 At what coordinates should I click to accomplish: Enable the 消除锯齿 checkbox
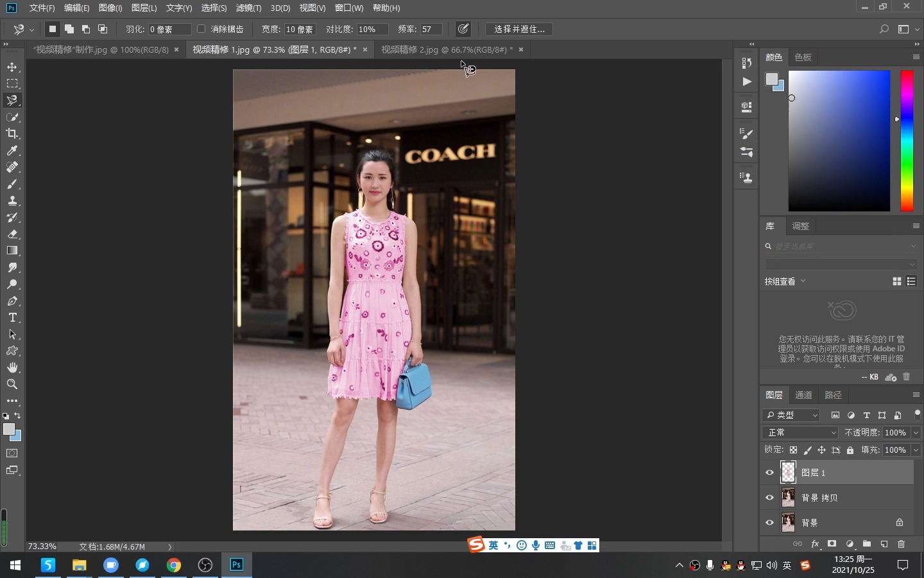point(201,29)
